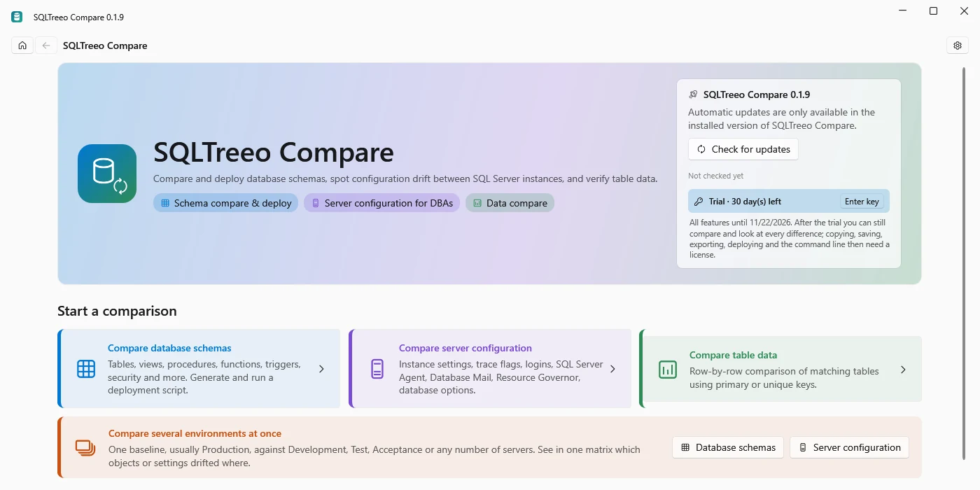Click the Home icon button
The image size is (980, 490).
point(22,45)
